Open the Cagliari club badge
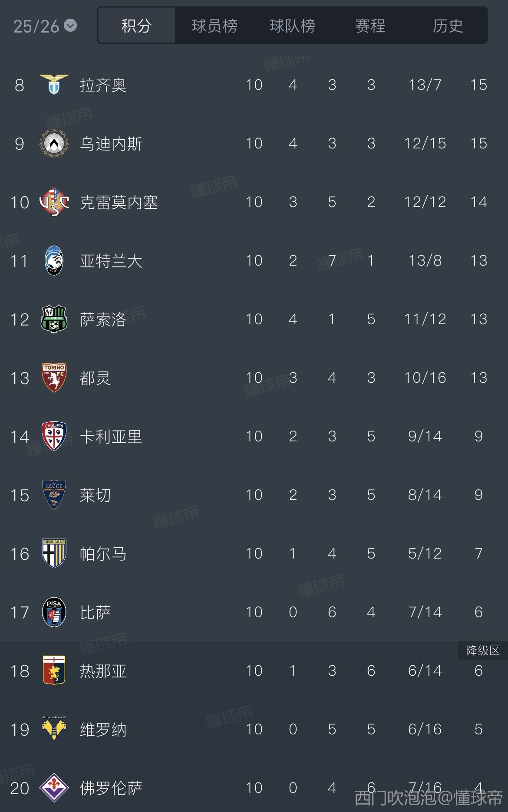508x812 pixels. [54, 436]
